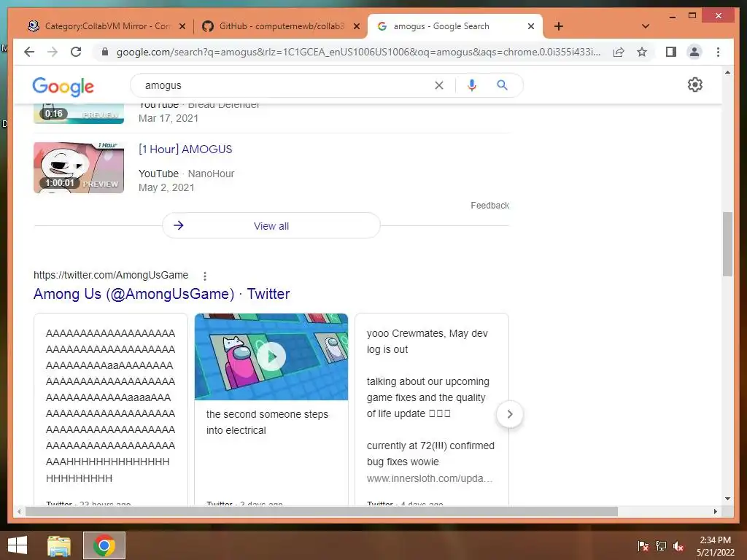Open the network status tray icon

[661, 545]
